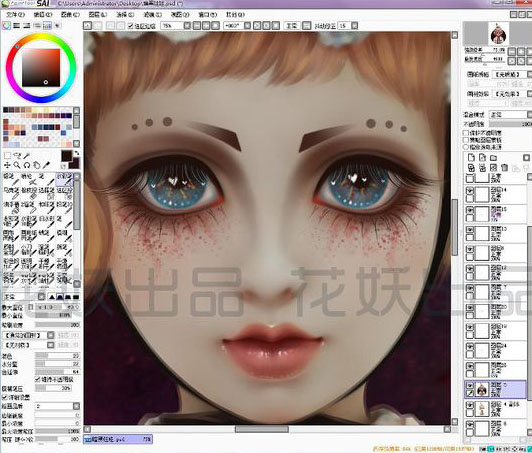Click the rotate counter-clockwise button

click(x=257, y=25)
